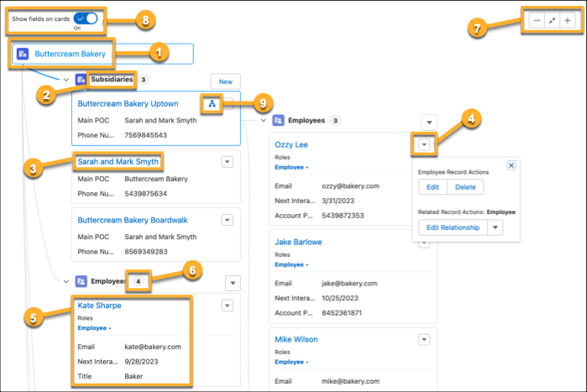Image resolution: width=587 pixels, height=392 pixels.
Task: Click hierarchy icon on Buttercream Bakery Uptown card
Action: point(211,103)
